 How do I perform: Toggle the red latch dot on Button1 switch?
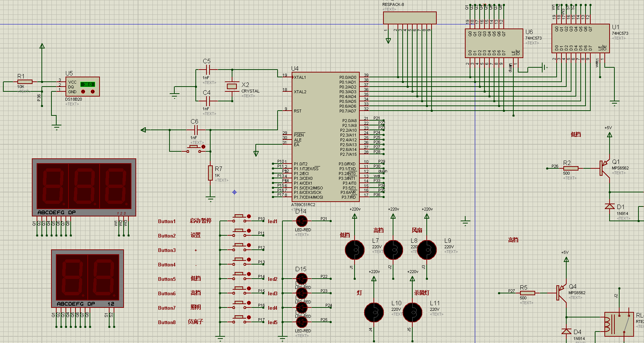(249, 216)
